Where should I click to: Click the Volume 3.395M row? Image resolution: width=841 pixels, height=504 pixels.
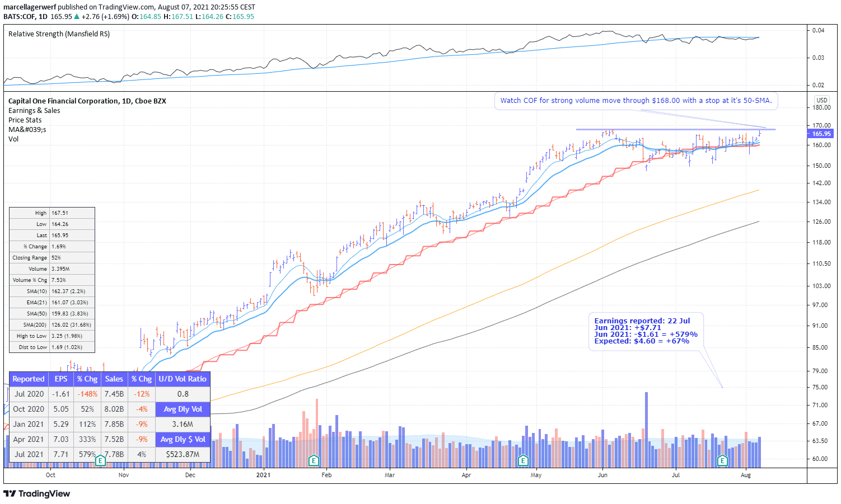click(x=52, y=269)
